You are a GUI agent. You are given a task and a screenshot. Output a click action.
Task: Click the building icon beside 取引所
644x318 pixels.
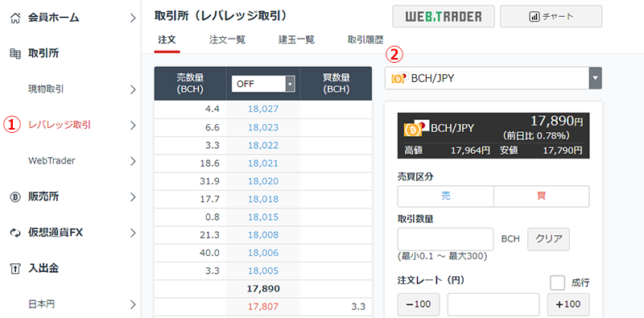pyautogui.click(x=14, y=53)
